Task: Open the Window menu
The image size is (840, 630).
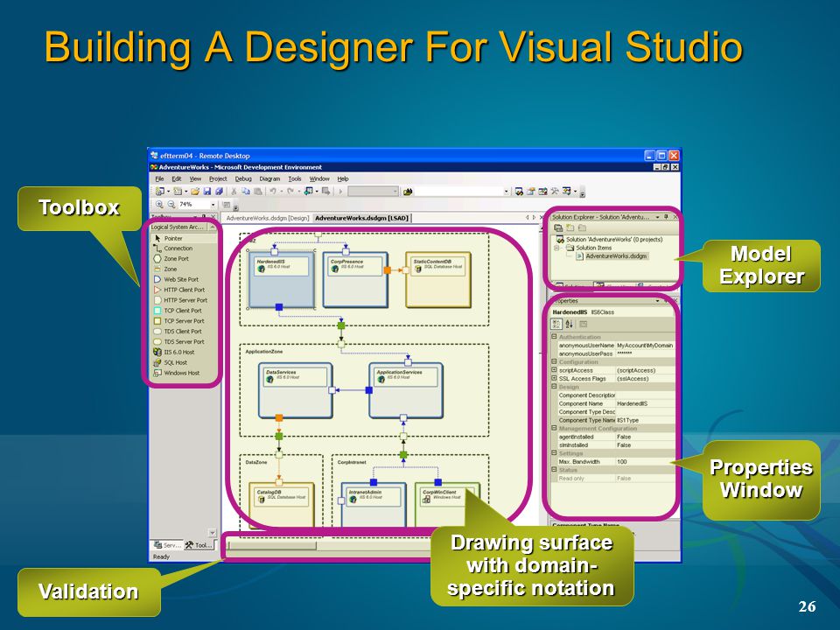Action: point(319,178)
